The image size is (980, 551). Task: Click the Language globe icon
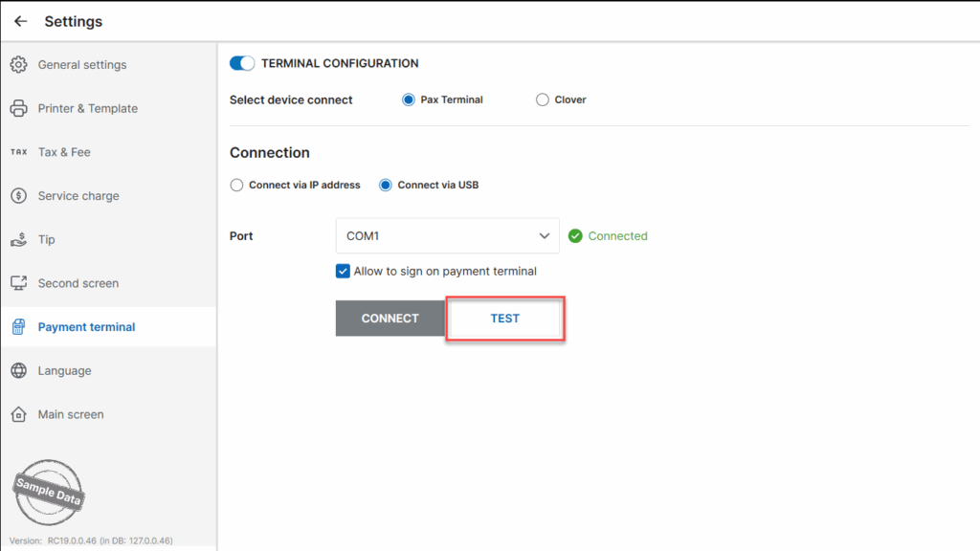(19, 370)
